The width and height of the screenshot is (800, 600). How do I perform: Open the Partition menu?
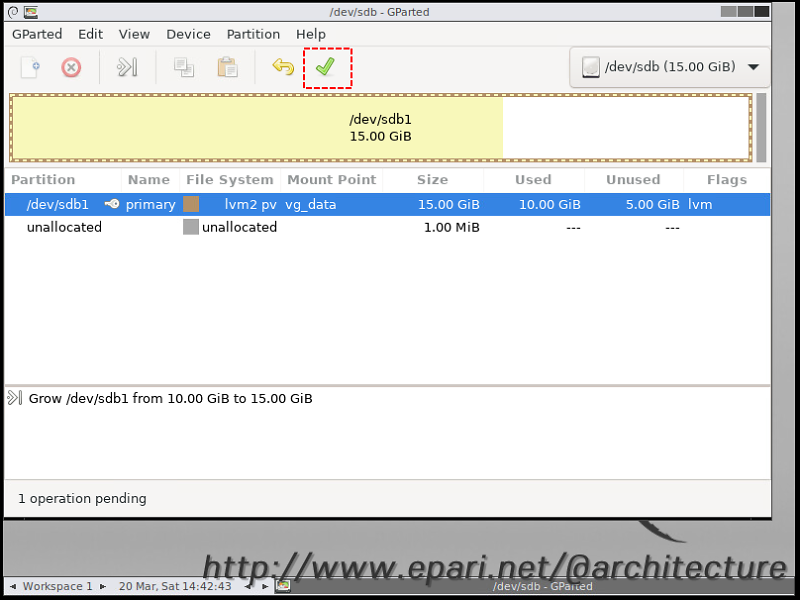point(253,34)
